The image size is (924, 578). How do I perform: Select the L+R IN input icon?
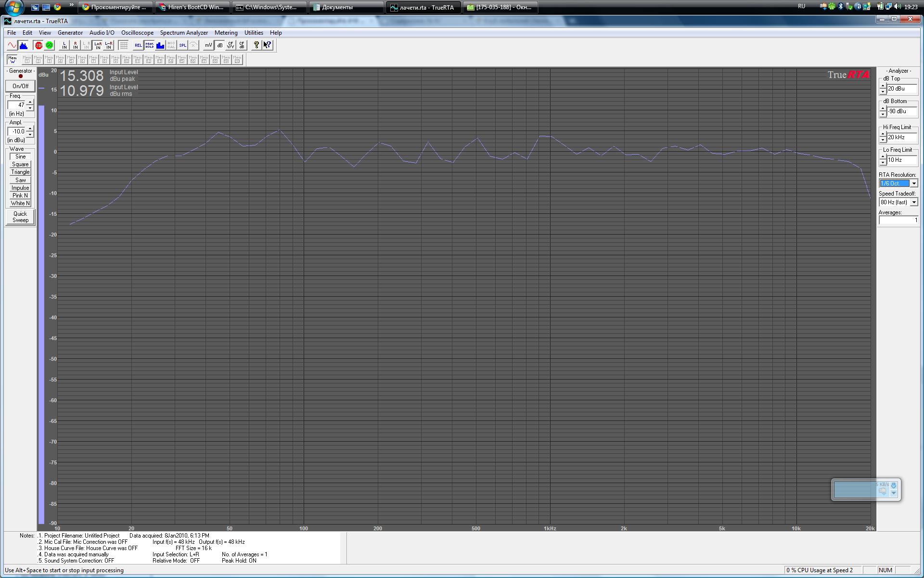(98, 45)
